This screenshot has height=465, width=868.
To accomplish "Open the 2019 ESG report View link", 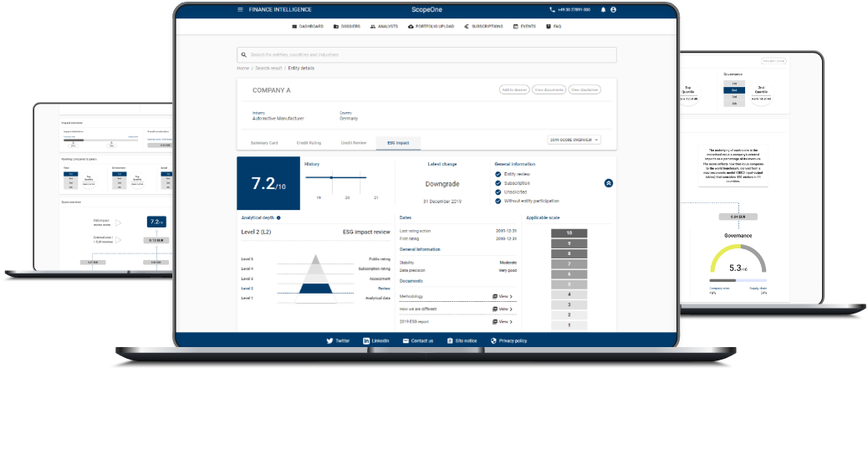I will tap(503, 322).
